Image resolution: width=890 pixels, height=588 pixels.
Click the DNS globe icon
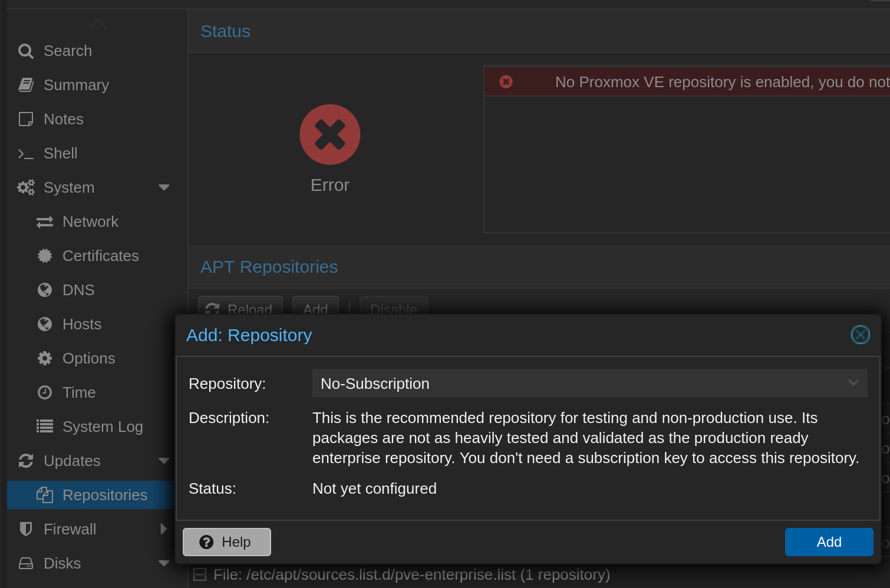45,290
